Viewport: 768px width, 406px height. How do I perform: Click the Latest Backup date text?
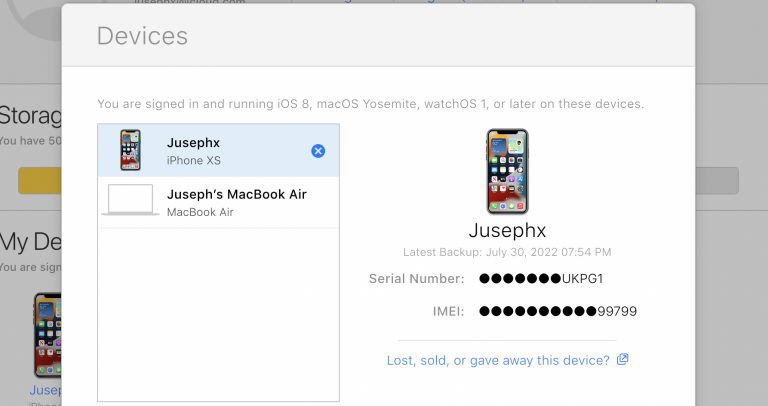point(506,251)
